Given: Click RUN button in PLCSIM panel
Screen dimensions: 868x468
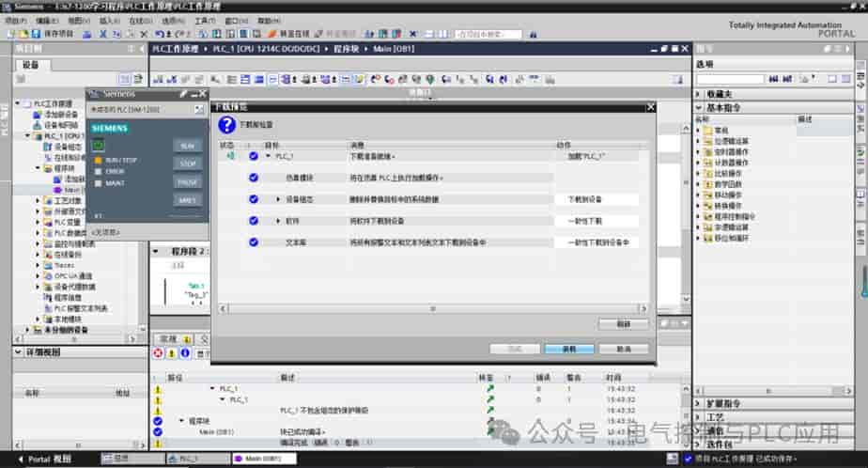Looking at the screenshot, I should click(187, 146).
